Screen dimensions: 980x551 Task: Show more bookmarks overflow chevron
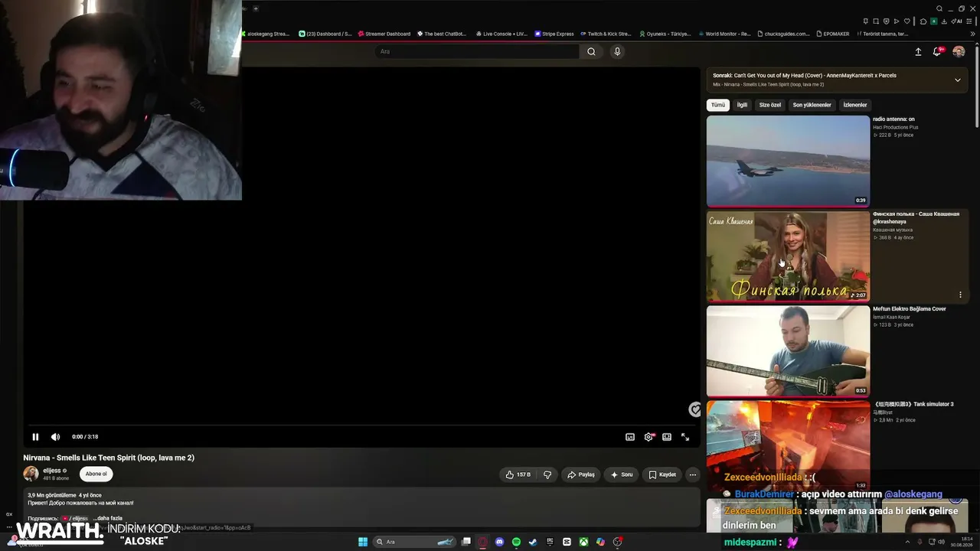(972, 34)
